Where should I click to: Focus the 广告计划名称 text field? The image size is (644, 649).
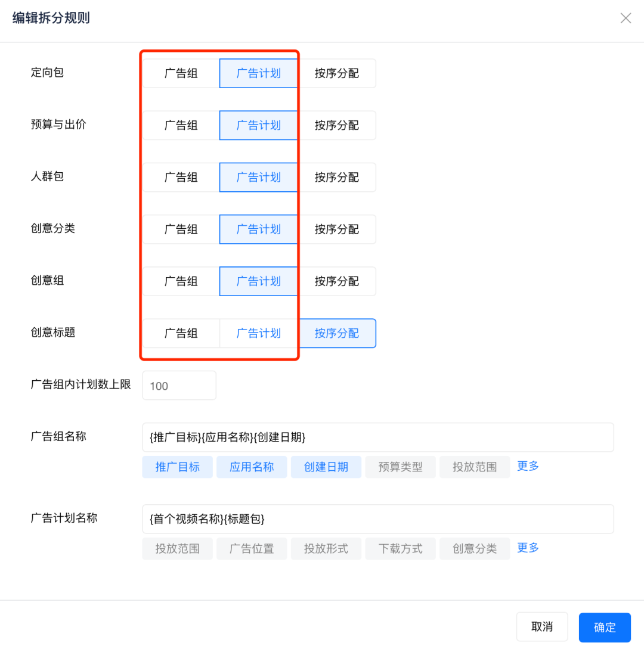pos(377,519)
